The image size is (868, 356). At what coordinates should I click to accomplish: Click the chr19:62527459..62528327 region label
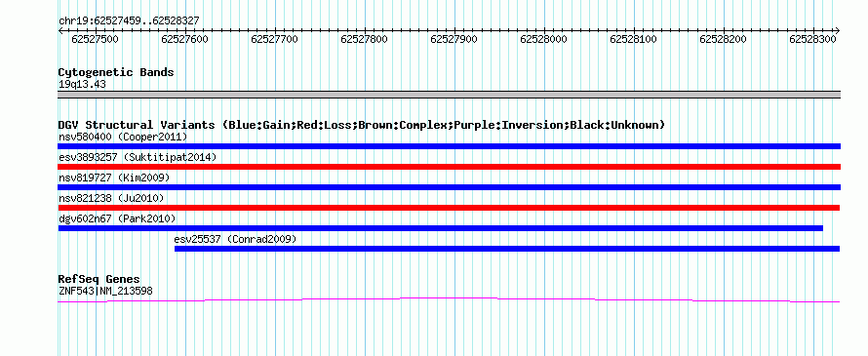129,21
